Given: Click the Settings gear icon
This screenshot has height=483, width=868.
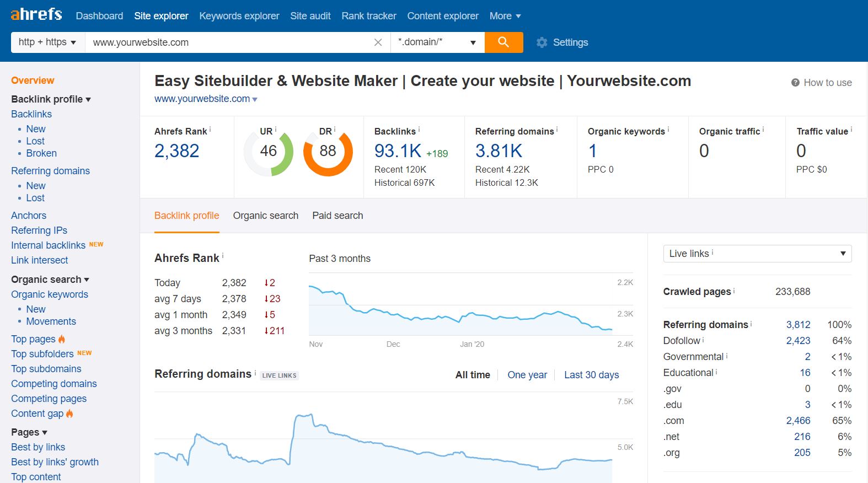Looking at the screenshot, I should pos(542,42).
